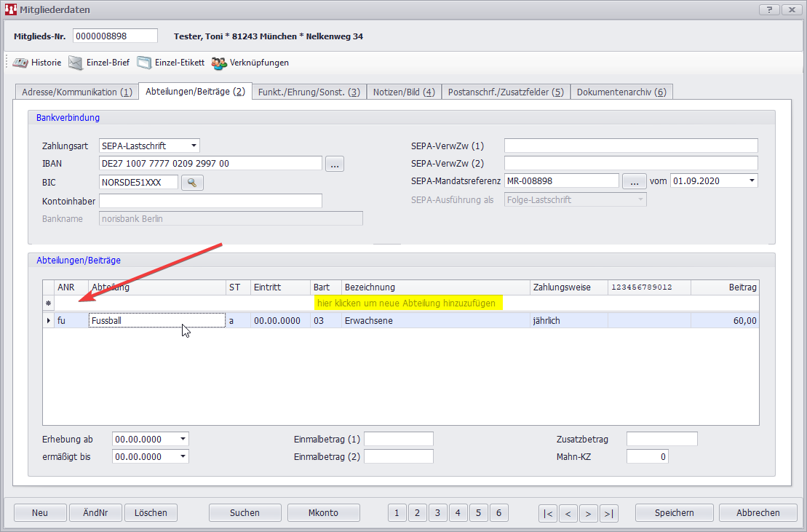Click the BIC search magnifier icon

point(192,183)
